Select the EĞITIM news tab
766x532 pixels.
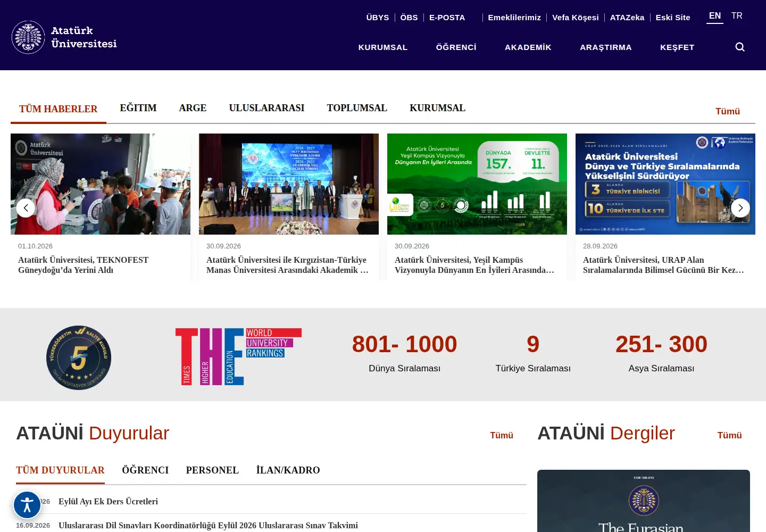(138, 108)
